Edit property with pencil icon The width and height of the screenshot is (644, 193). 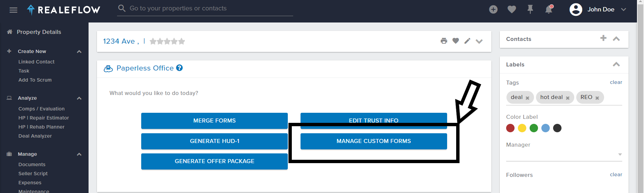tap(467, 41)
